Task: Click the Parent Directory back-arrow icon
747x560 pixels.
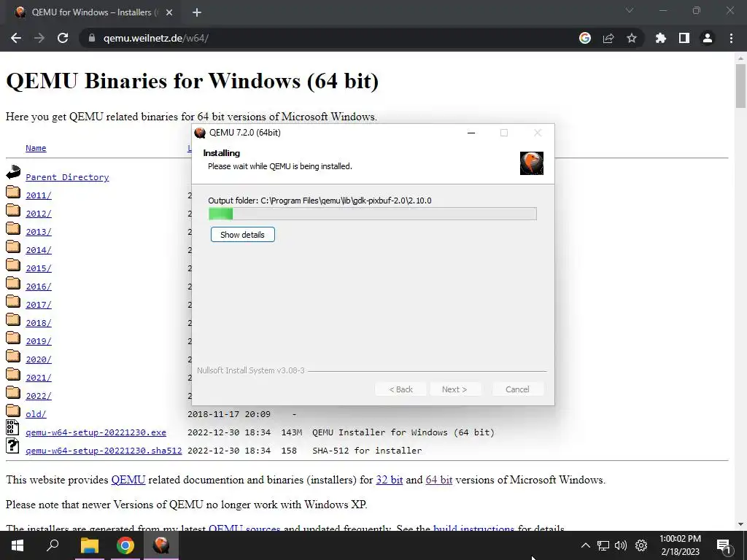Action: click(13, 172)
